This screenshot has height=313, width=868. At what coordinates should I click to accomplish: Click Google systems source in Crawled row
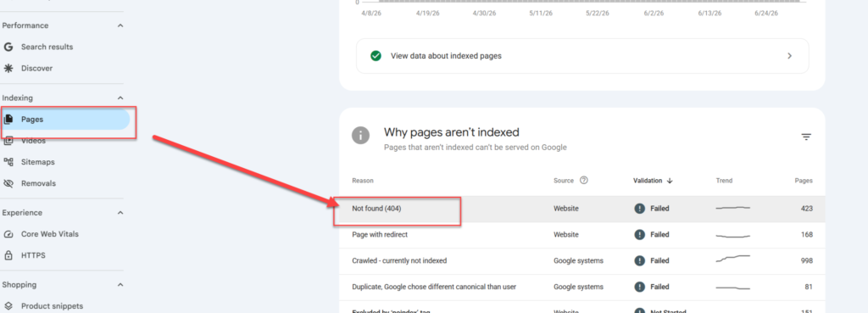coord(578,261)
